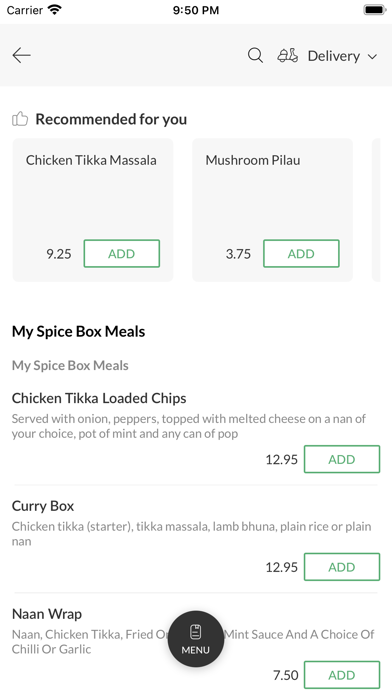Tap the back arrow icon
This screenshot has width=392, height=696.
tap(21, 55)
